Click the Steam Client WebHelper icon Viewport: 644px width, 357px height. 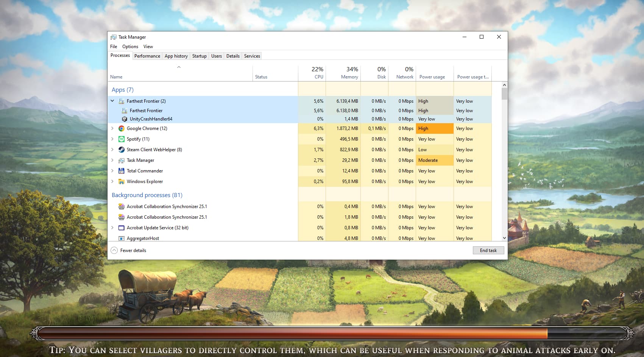pyautogui.click(x=121, y=150)
